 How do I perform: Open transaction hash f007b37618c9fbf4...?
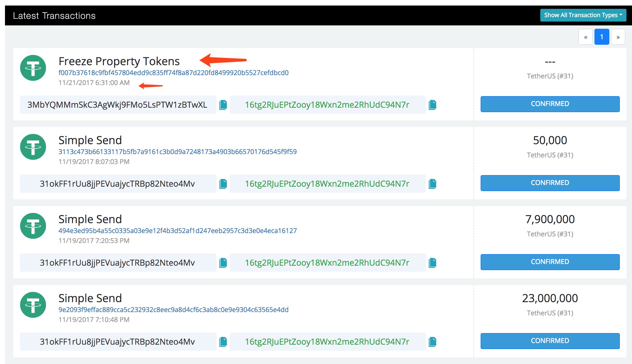click(173, 73)
